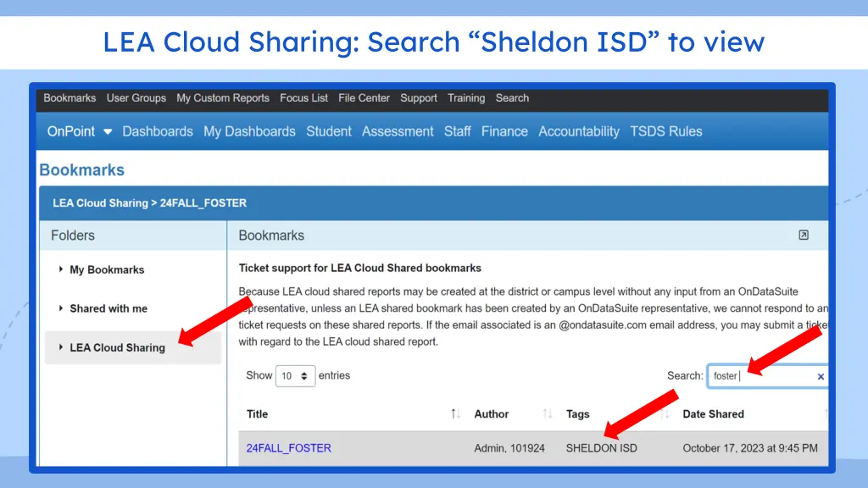
Task: Click the Date Shared column header
Action: point(713,414)
